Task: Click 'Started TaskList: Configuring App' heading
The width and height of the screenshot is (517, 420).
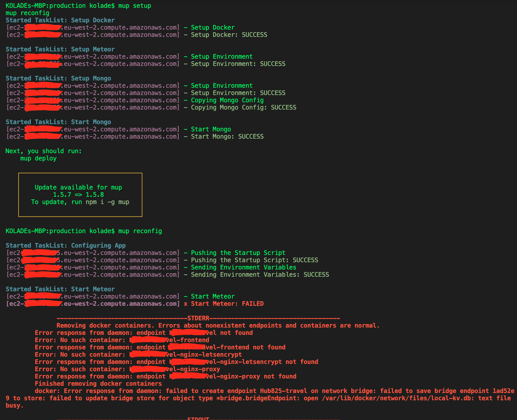Action: [66, 246]
